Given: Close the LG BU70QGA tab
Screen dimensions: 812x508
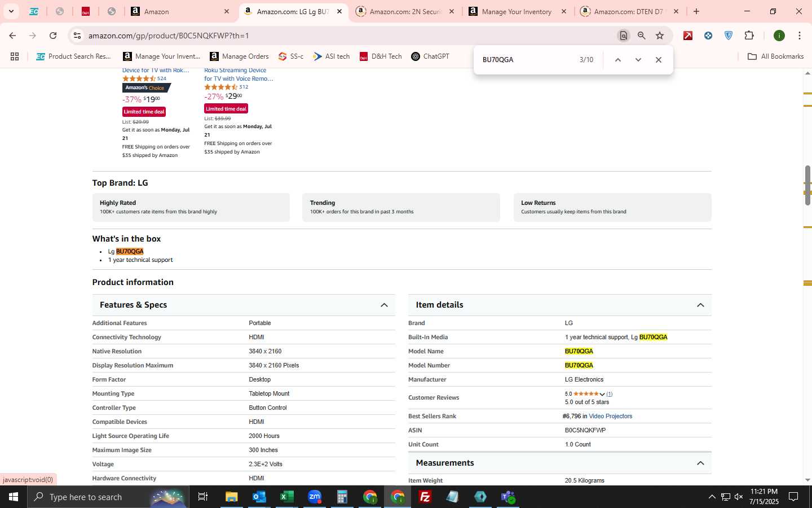Looking at the screenshot, I should (x=339, y=11).
